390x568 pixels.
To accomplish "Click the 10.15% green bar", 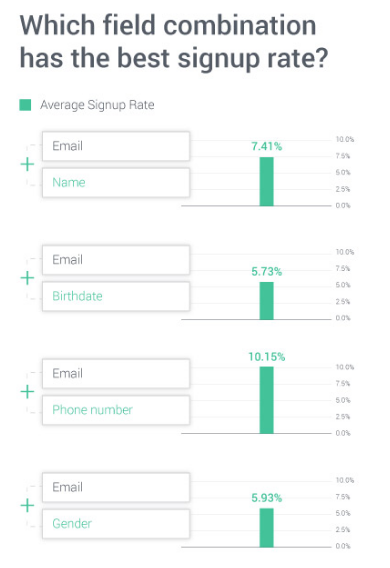I will tap(267, 400).
